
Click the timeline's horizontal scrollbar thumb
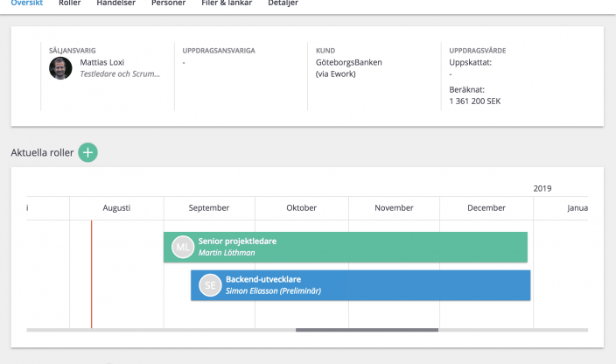[367, 330]
